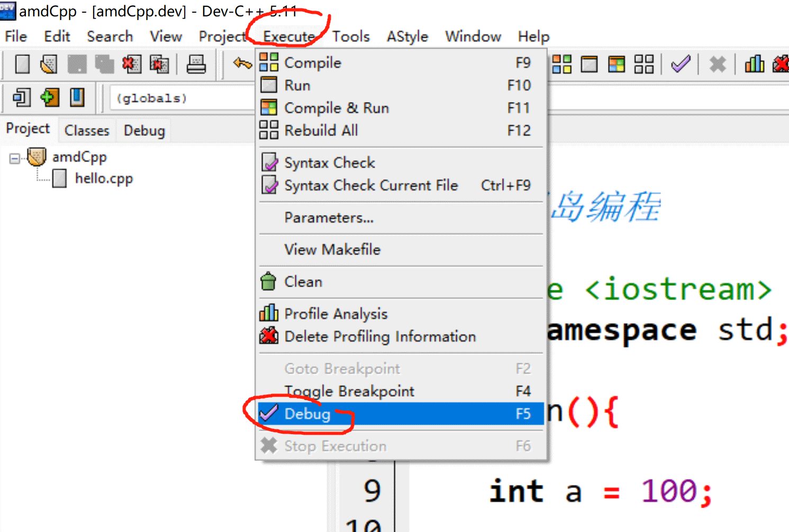The image size is (789, 532).
Task: Click the Close file toolbar icon
Action: [x=132, y=65]
